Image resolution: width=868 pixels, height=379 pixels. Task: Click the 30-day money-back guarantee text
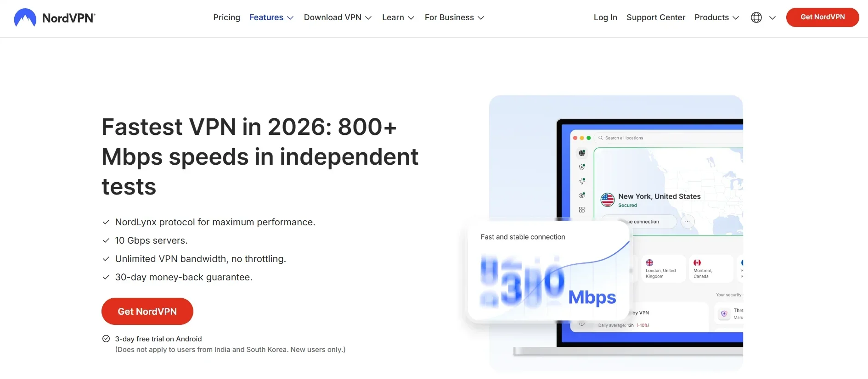(x=184, y=277)
